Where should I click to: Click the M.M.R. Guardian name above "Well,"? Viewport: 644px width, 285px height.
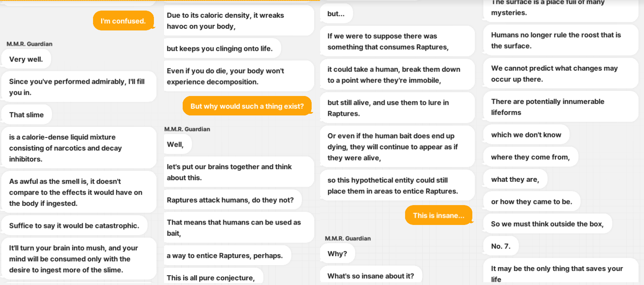click(x=187, y=129)
